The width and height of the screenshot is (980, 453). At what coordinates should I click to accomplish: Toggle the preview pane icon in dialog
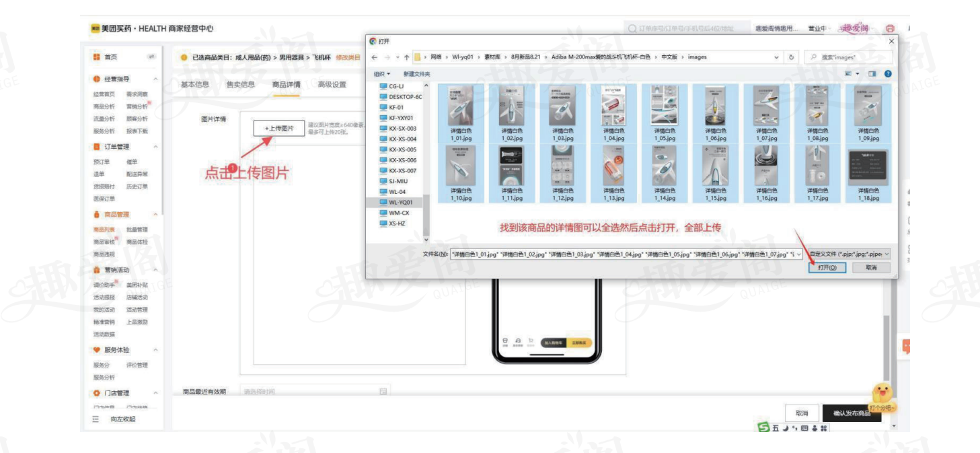pos(872,73)
